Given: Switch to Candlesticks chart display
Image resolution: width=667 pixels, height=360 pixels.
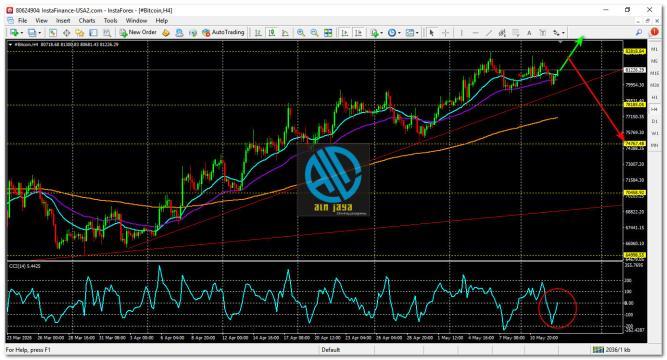Looking at the screenshot, I should tap(271, 32).
